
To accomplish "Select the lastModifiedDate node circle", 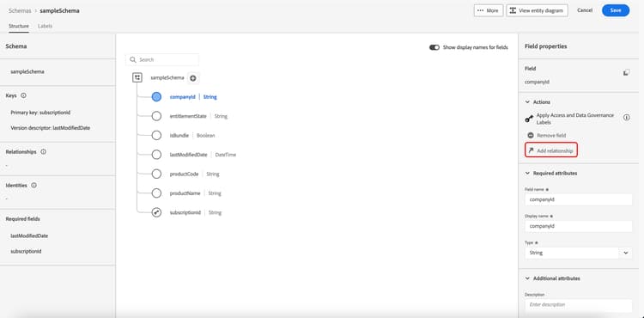I will pos(156,155).
